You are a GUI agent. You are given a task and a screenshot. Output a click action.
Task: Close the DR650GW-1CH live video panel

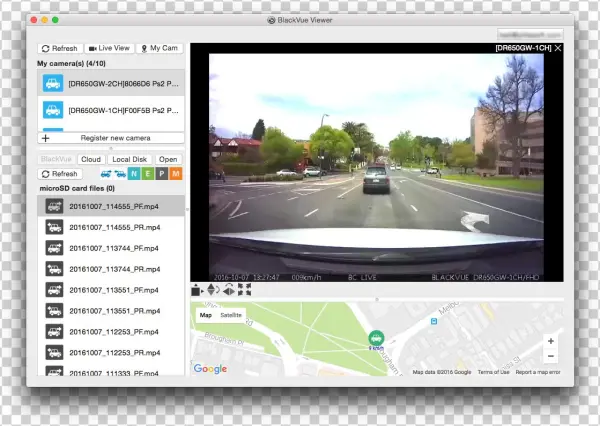click(558, 48)
